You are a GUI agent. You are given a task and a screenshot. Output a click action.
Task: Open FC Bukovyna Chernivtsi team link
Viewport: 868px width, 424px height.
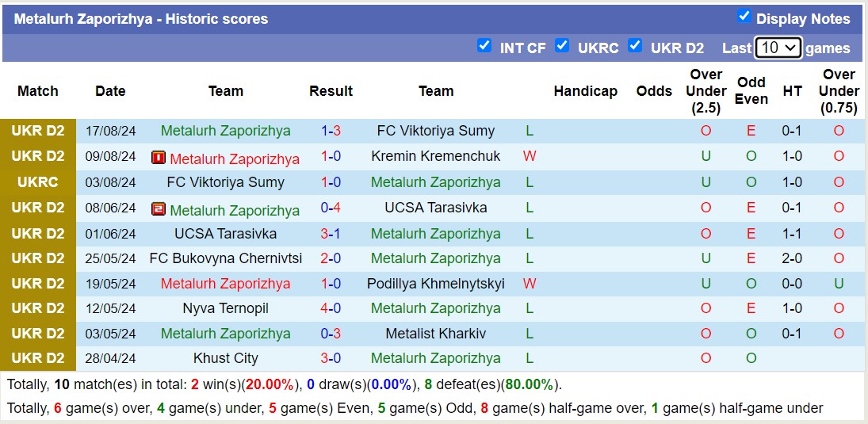click(226, 258)
